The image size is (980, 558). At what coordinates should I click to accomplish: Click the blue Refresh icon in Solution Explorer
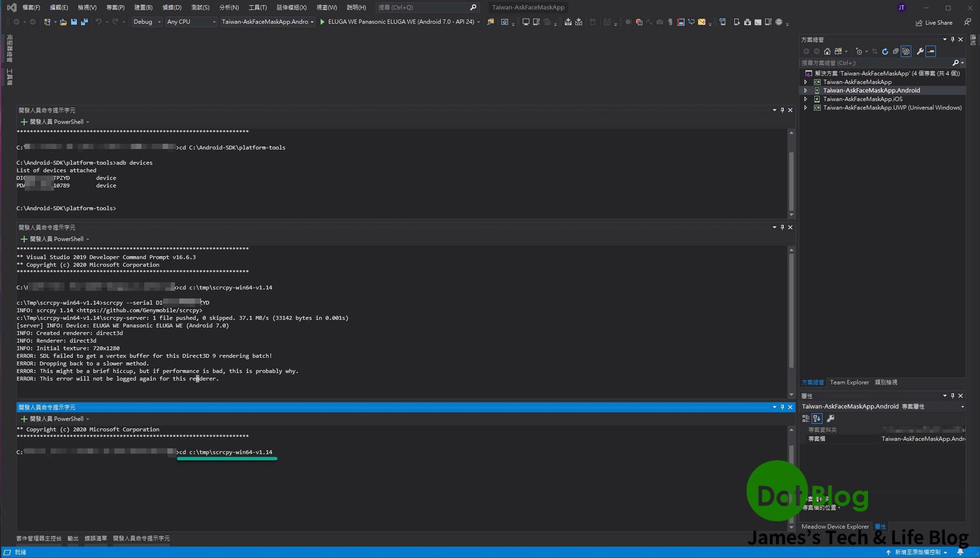pyautogui.click(x=885, y=52)
